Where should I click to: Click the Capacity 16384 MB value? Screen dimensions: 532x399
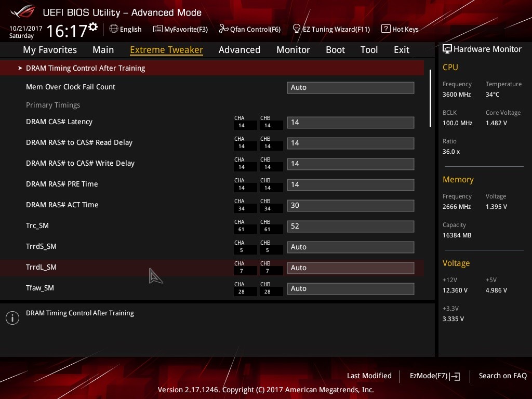coord(457,235)
